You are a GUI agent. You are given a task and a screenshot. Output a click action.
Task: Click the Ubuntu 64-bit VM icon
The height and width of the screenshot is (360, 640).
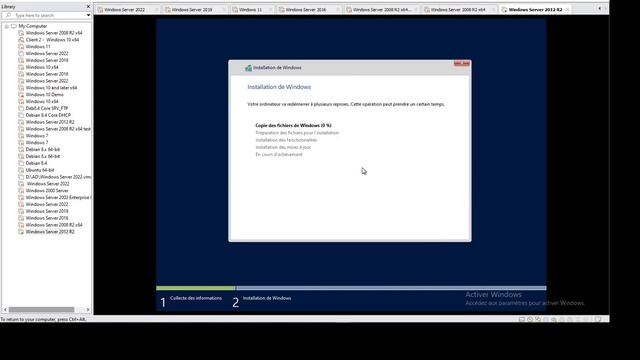[21, 170]
